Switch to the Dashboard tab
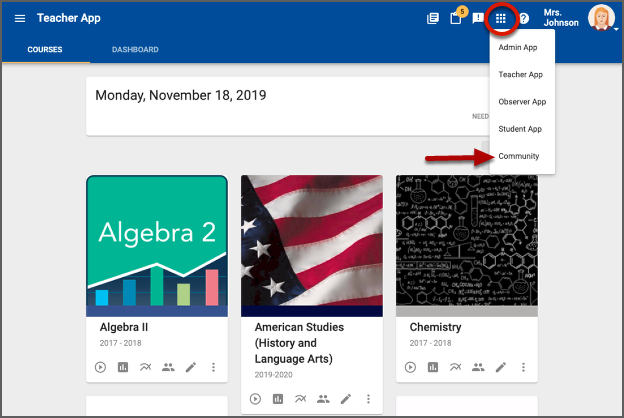 [x=135, y=50]
